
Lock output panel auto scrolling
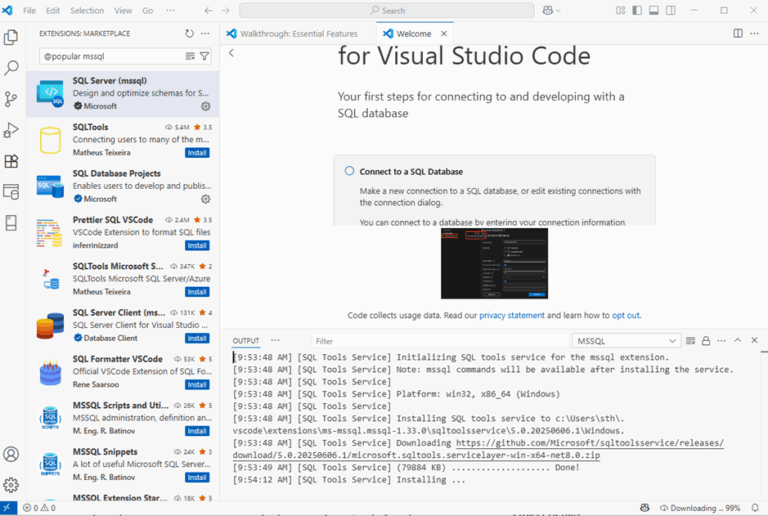pos(706,341)
